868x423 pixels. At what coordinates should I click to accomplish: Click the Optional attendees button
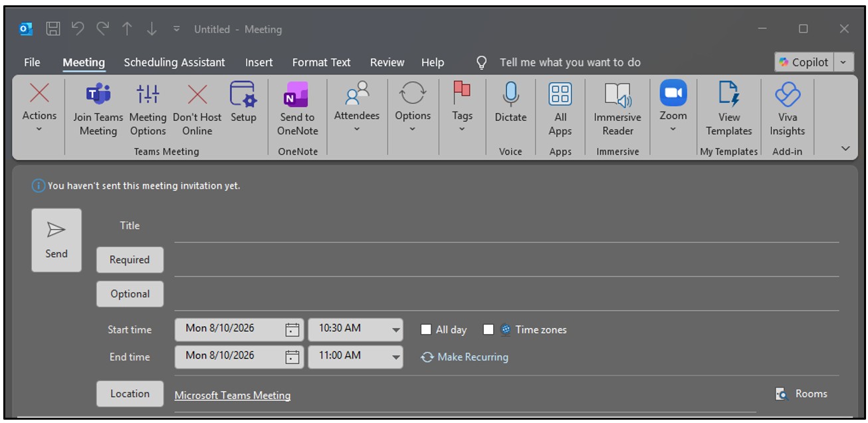pyautogui.click(x=130, y=294)
